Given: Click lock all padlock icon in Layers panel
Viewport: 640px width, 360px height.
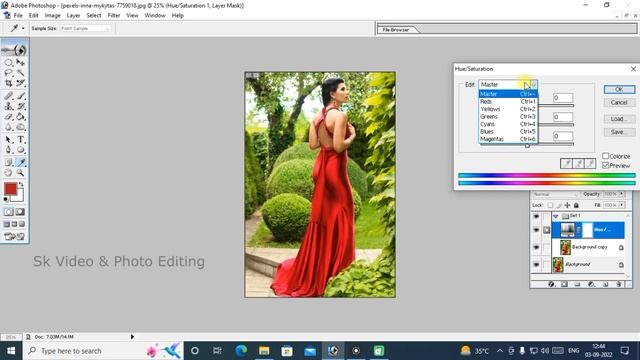Looking at the screenshot, I should click(576, 205).
